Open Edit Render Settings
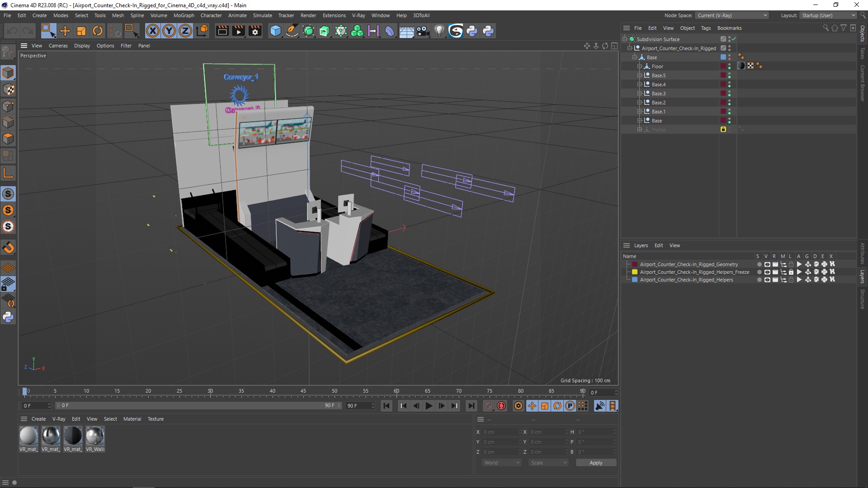This screenshot has width=868, height=488. (255, 31)
